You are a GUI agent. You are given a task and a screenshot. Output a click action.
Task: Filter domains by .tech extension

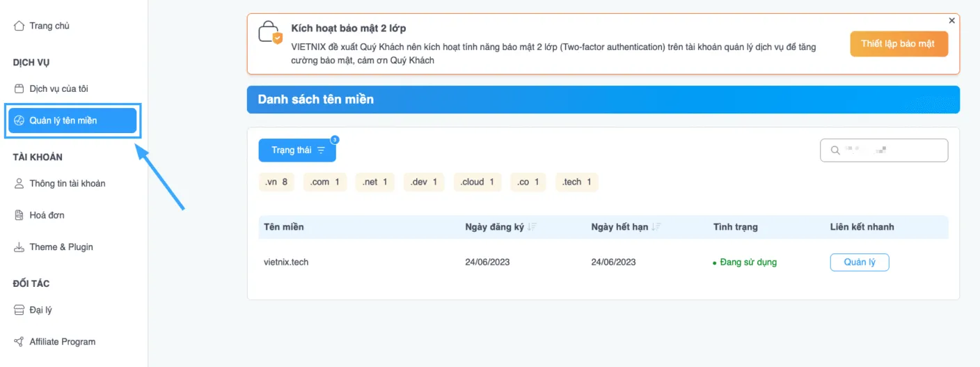pos(577,182)
